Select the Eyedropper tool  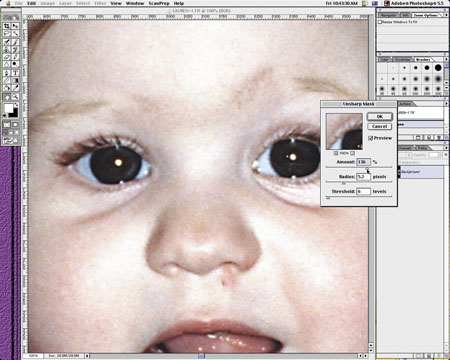(15, 88)
